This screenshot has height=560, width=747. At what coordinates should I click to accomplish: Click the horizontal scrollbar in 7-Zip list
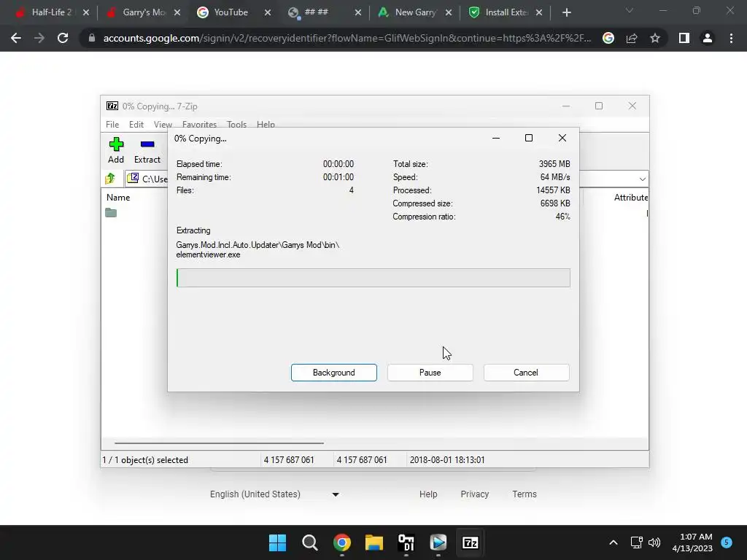(219, 443)
